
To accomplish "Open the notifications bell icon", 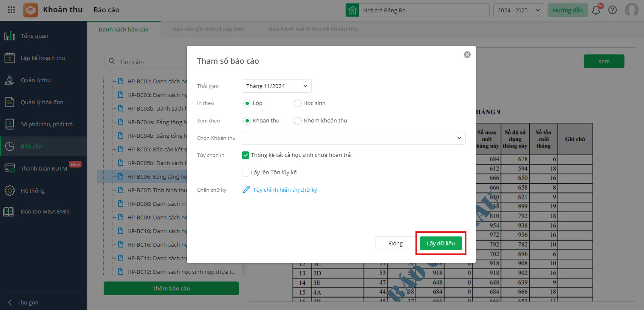I will [x=596, y=10].
